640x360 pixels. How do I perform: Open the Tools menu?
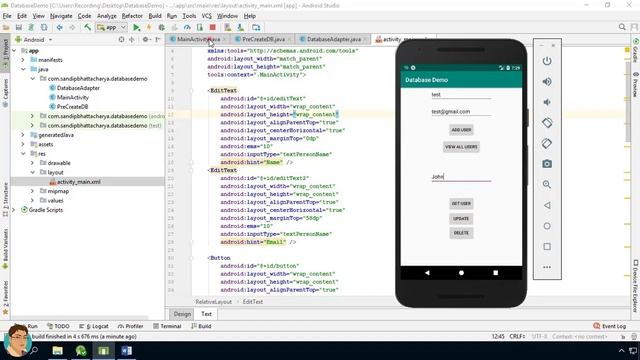click(189, 16)
